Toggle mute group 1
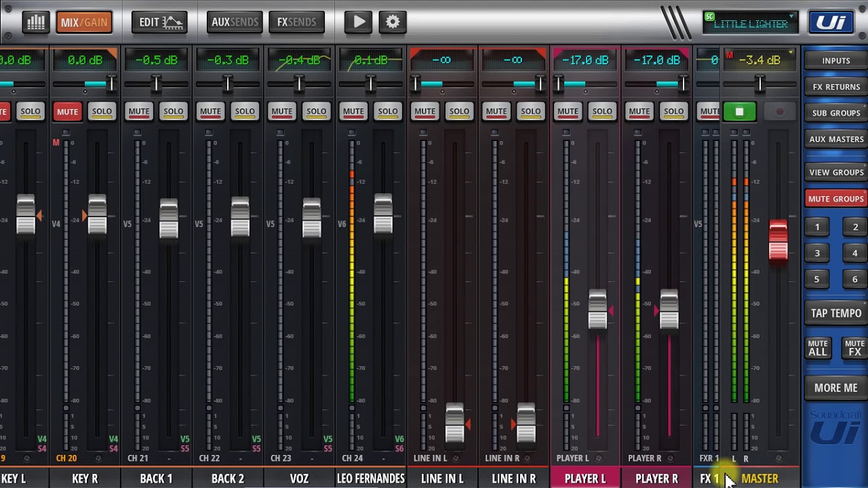 pyautogui.click(x=817, y=227)
